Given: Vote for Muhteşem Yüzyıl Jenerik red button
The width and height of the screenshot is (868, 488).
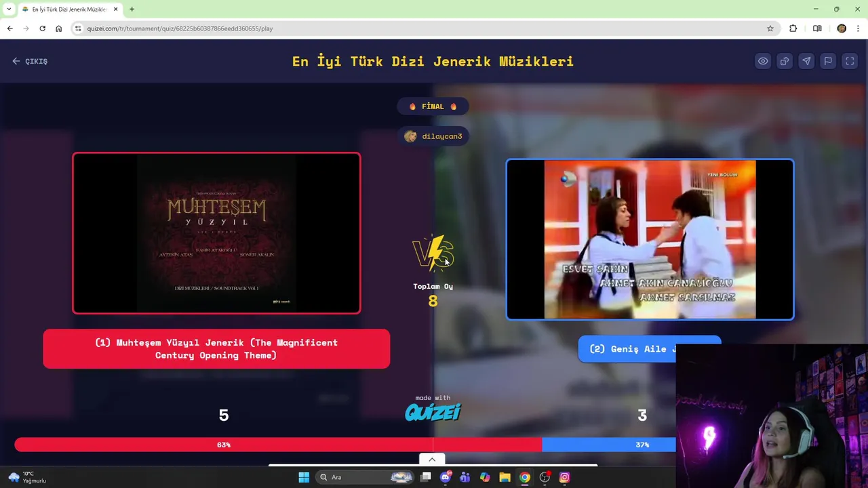Looking at the screenshot, I should pos(216,349).
